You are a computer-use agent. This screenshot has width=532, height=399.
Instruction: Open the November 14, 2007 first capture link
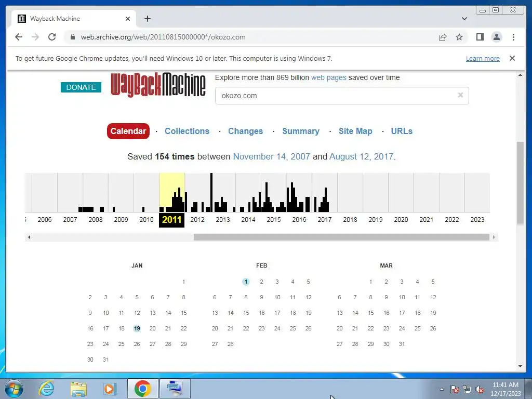point(271,156)
